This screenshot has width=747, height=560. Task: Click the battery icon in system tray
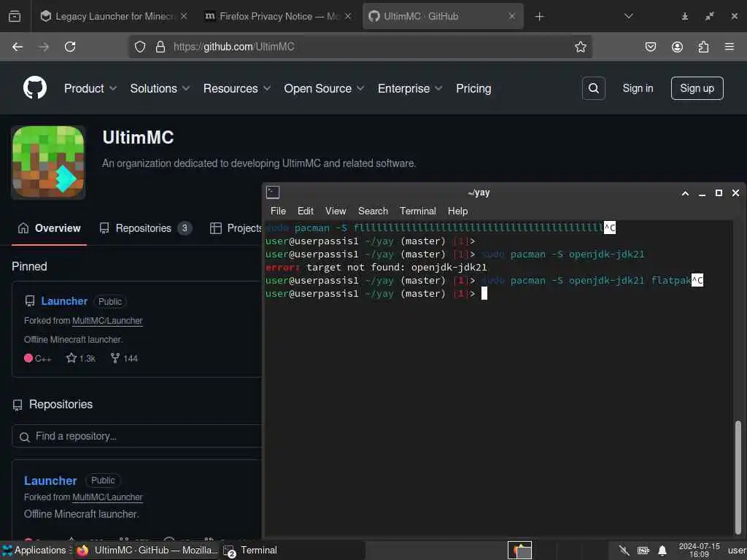pos(643,551)
